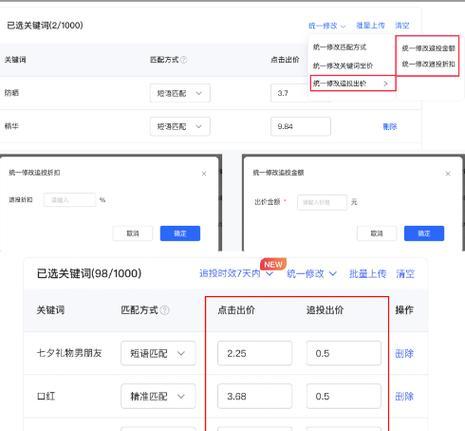Click bid field showing 9.84

pos(300,126)
